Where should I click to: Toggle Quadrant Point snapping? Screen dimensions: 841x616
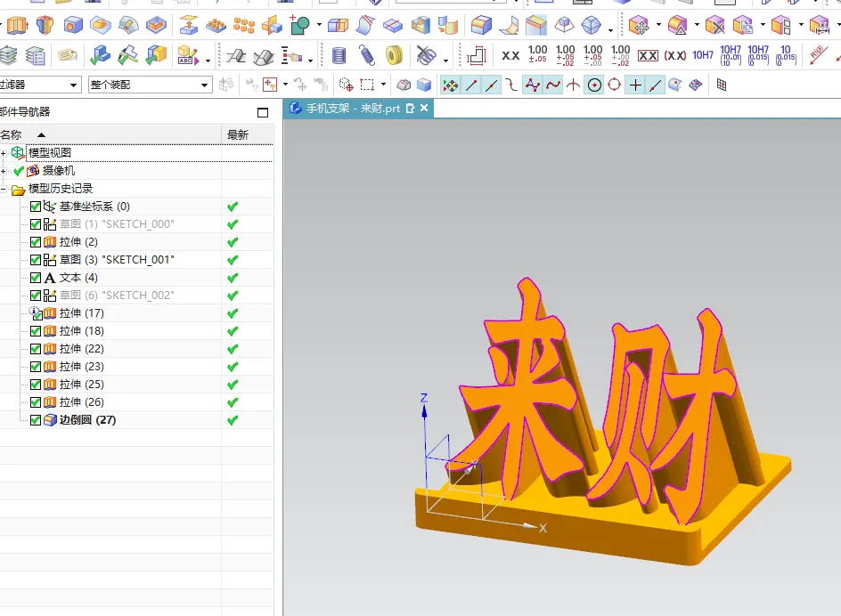point(615,85)
